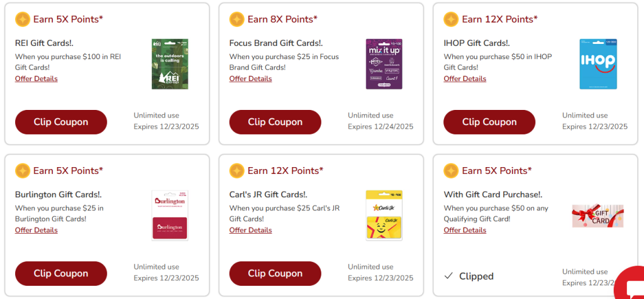Click the points coin icon on IHOP offer

[451, 19]
